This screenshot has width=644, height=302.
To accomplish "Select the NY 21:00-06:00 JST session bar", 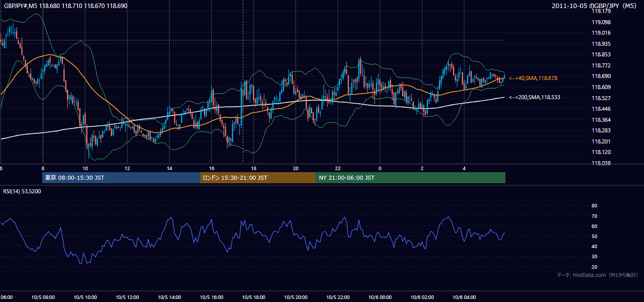I will click(411, 178).
